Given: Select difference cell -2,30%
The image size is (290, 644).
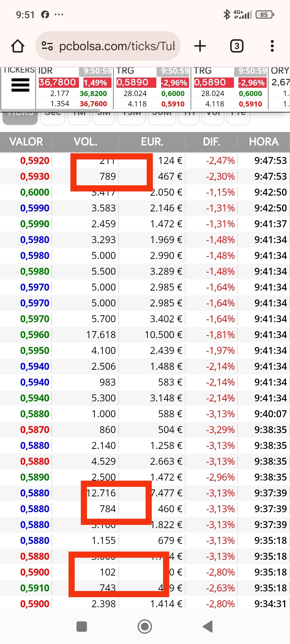Looking at the screenshot, I should pos(220,176).
